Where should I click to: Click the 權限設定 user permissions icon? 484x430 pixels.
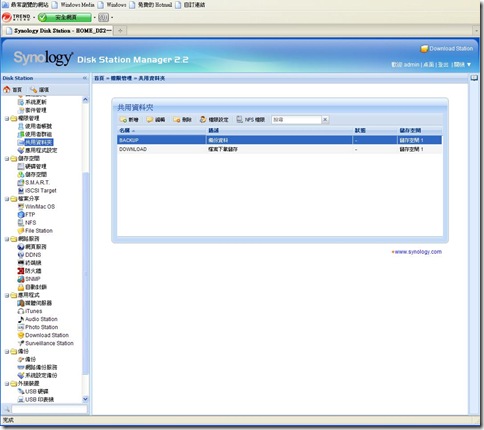pyautogui.click(x=203, y=120)
